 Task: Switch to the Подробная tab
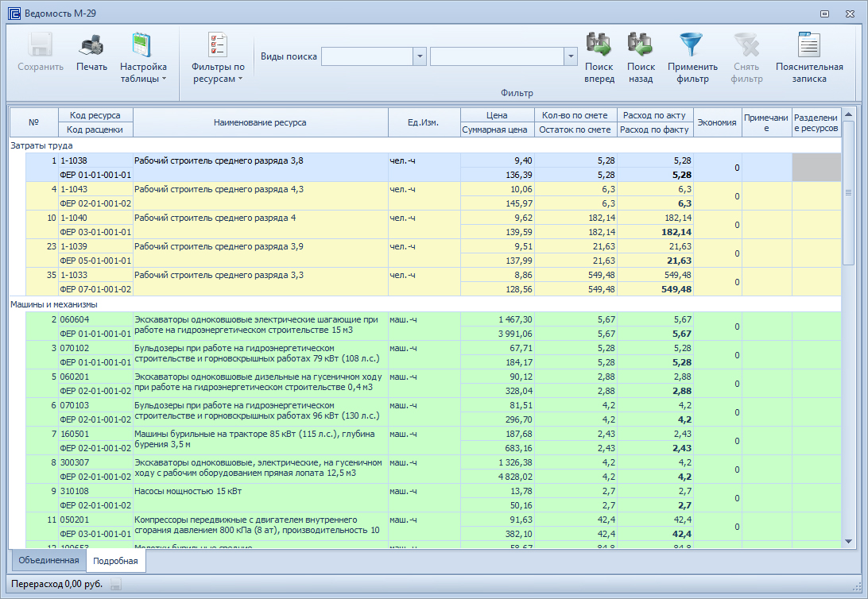pyautogui.click(x=115, y=561)
